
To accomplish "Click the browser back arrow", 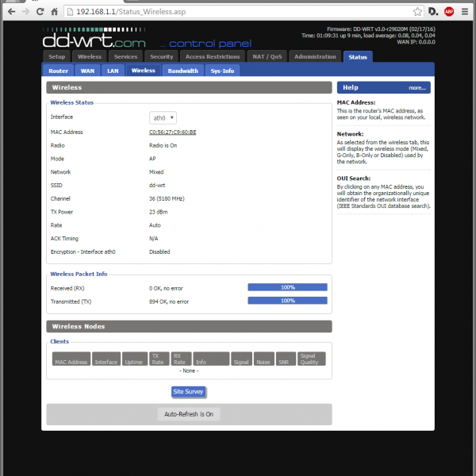I will tap(11, 12).
